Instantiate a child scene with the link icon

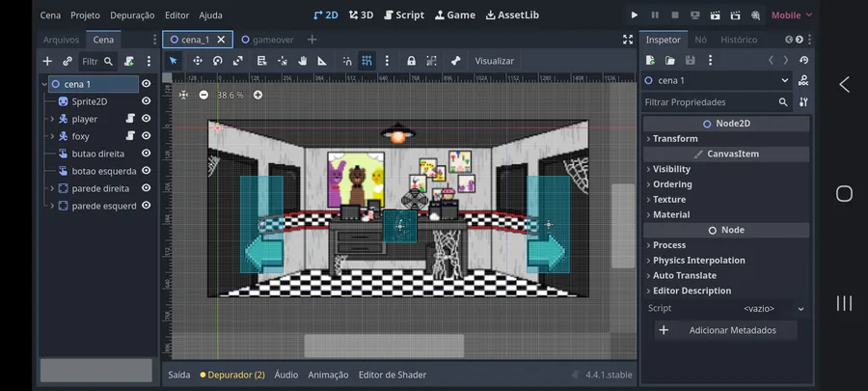(x=68, y=62)
